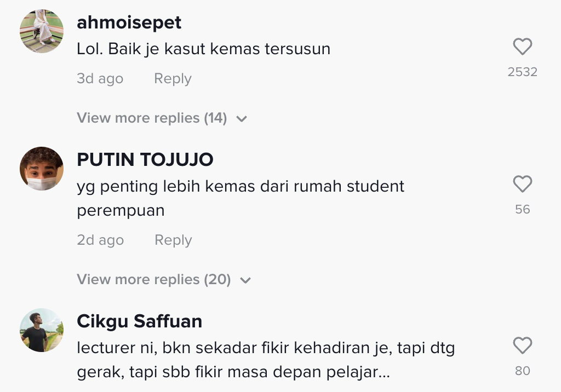Viewport: 561px width, 392px height.
Task: Open the ahmoisepet username link
Action: [x=129, y=23]
